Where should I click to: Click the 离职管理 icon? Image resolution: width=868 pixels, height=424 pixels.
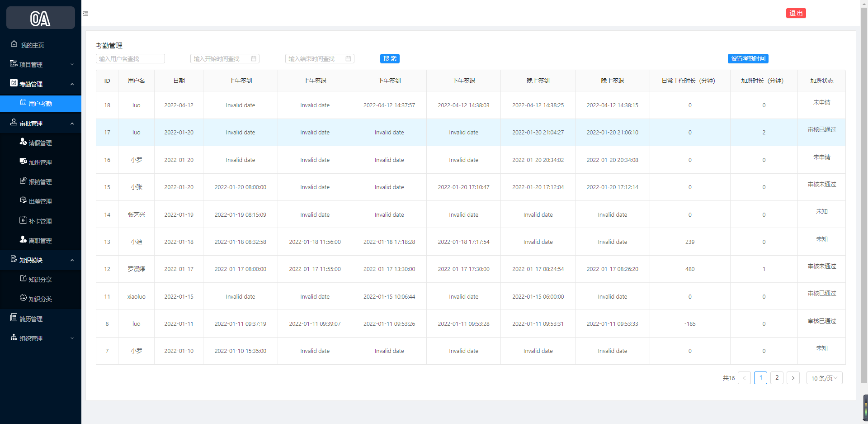23,239
